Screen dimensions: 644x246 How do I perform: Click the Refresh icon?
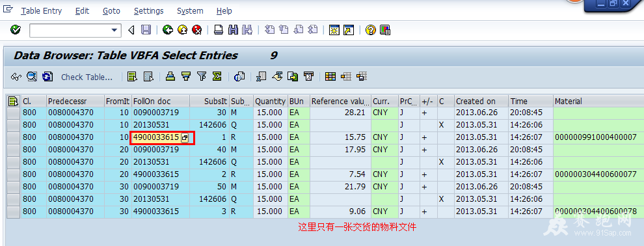pos(47,76)
